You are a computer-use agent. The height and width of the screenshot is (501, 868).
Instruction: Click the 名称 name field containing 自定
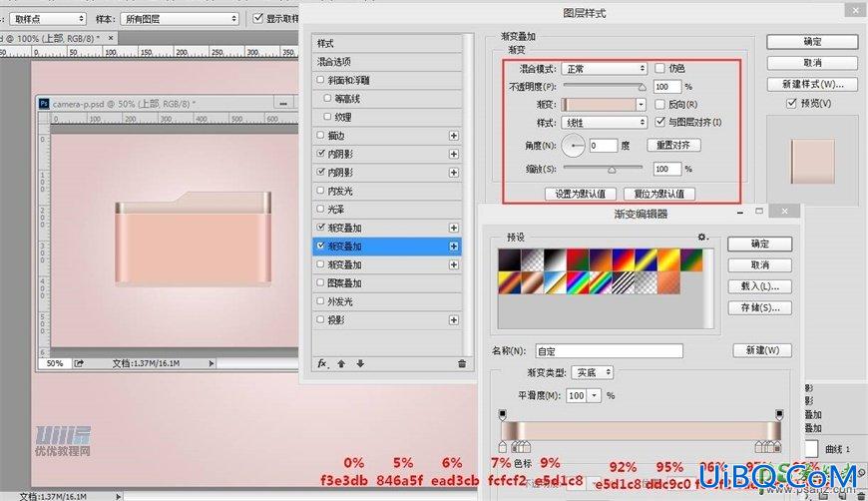pos(609,351)
